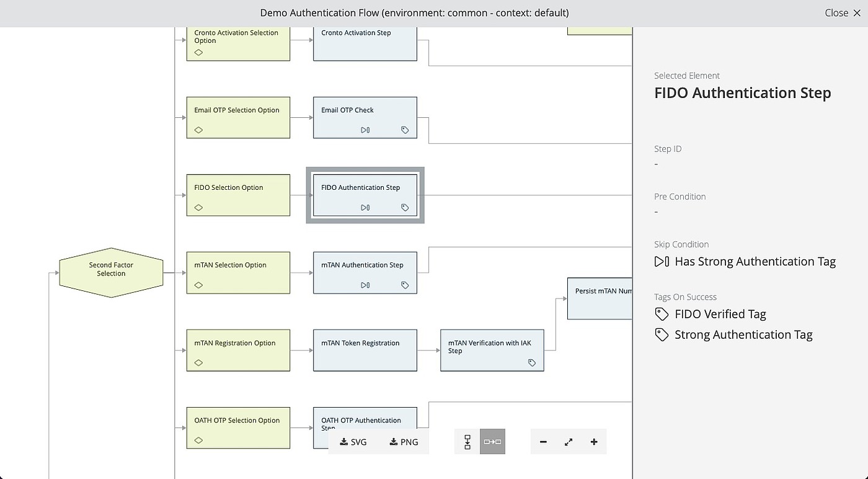Click the Has Strong Authentication Tag condition
The width and height of the screenshot is (868, 479).
pos(755,262)
